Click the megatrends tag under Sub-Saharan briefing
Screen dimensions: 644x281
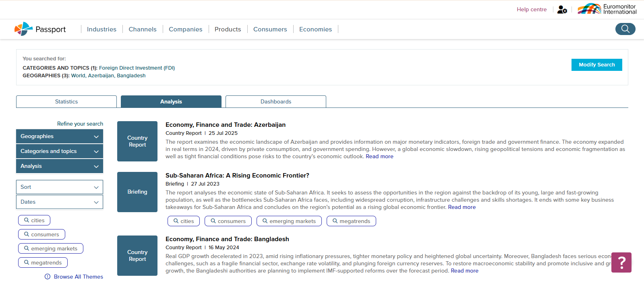[x=351, y=221]
